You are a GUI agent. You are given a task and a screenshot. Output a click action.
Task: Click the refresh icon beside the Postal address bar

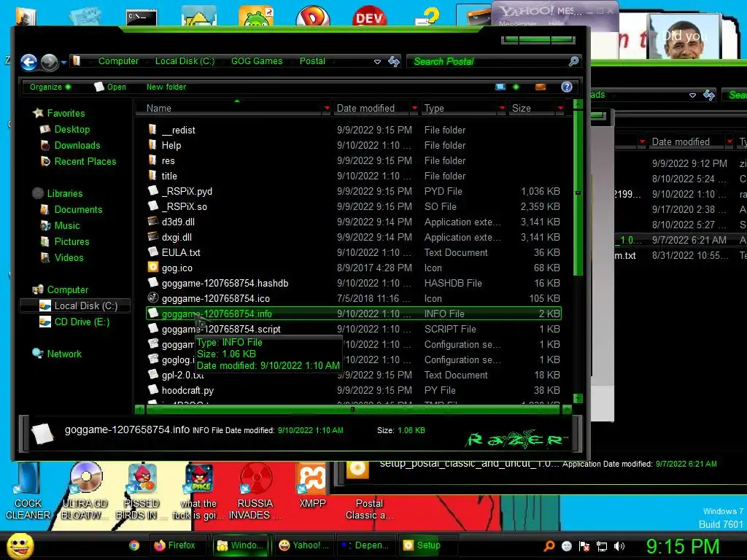point(393,61)
